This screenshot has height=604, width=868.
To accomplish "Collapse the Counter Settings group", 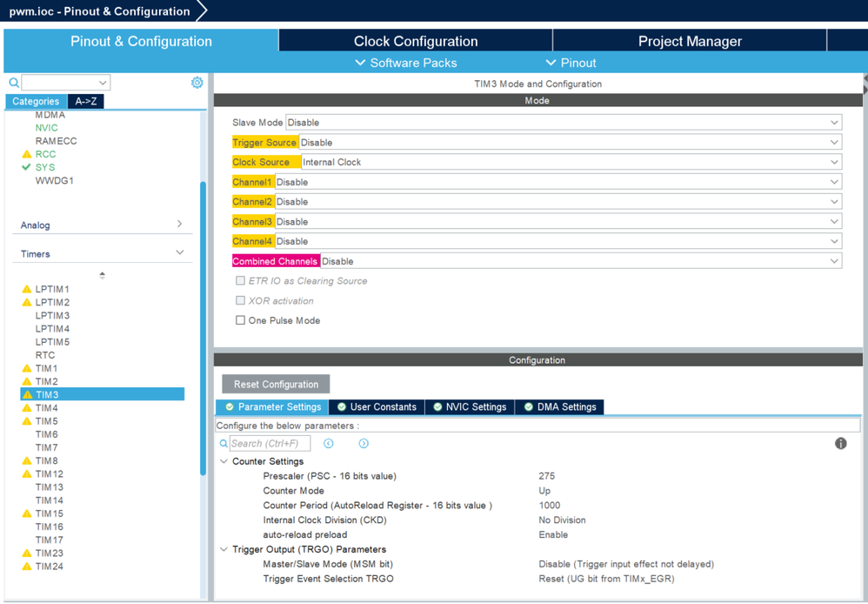I will (x=224, y=461).
